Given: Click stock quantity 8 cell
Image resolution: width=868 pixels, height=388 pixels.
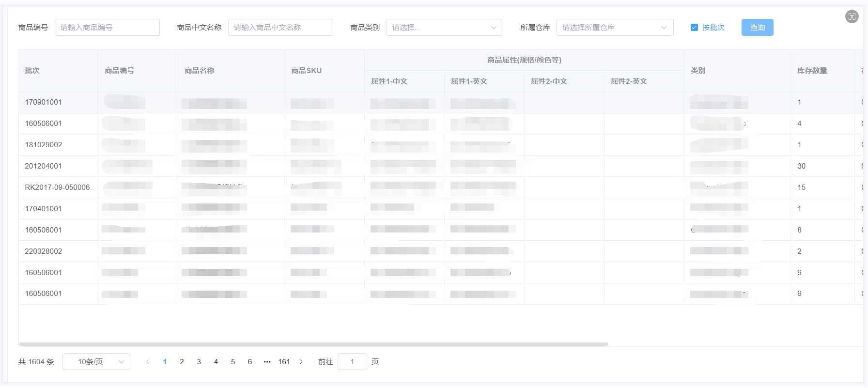Looking at the screenshot, I should (x=822, y=230).
